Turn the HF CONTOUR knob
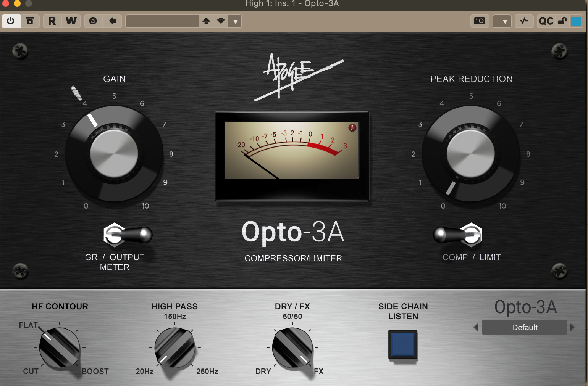This screenshot has height=386, width=588. point(60,348)
